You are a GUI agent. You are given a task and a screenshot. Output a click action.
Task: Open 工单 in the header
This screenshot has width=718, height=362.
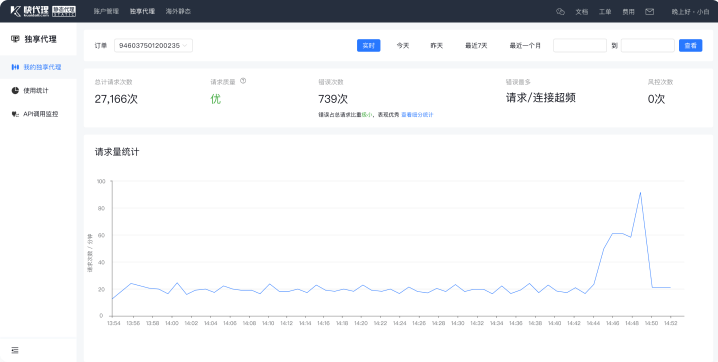point(605,12)
